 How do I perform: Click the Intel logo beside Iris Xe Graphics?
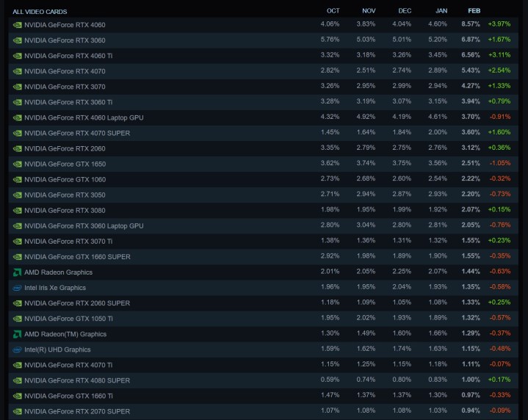(x=17, y=288)
